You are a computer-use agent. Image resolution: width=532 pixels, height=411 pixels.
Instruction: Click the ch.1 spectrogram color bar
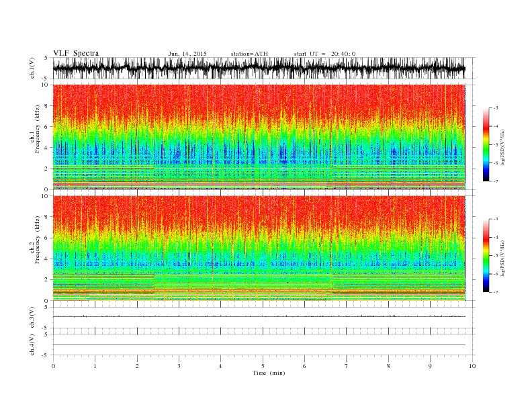click(x=486, y=145)
